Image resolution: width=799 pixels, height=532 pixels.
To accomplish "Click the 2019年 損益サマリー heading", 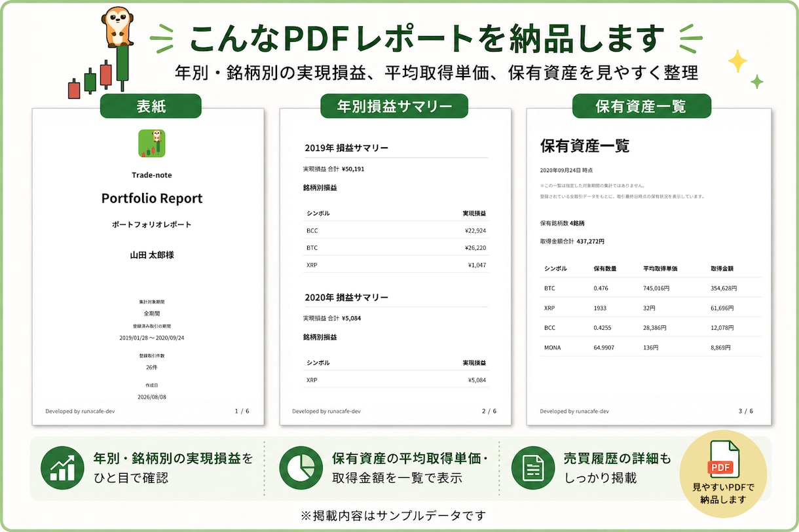I will [x=346, y=147].
